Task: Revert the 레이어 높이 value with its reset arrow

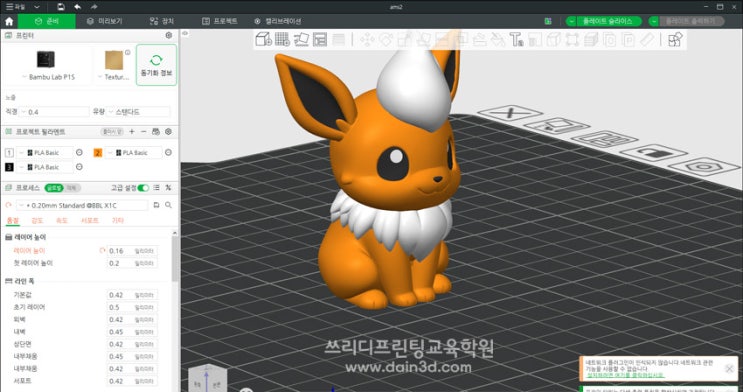Action: 102,250
